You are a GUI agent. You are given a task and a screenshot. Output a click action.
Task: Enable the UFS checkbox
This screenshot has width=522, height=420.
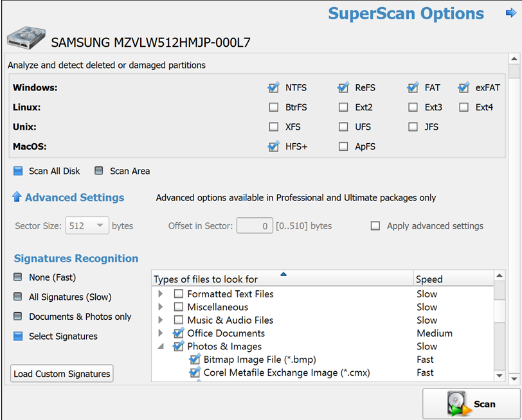[x=343, y=127]
